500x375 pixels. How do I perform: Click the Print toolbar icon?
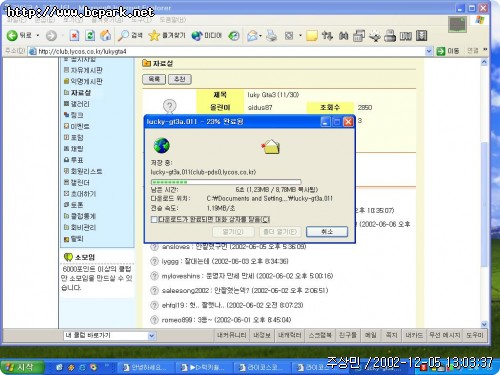pos(272,35)
